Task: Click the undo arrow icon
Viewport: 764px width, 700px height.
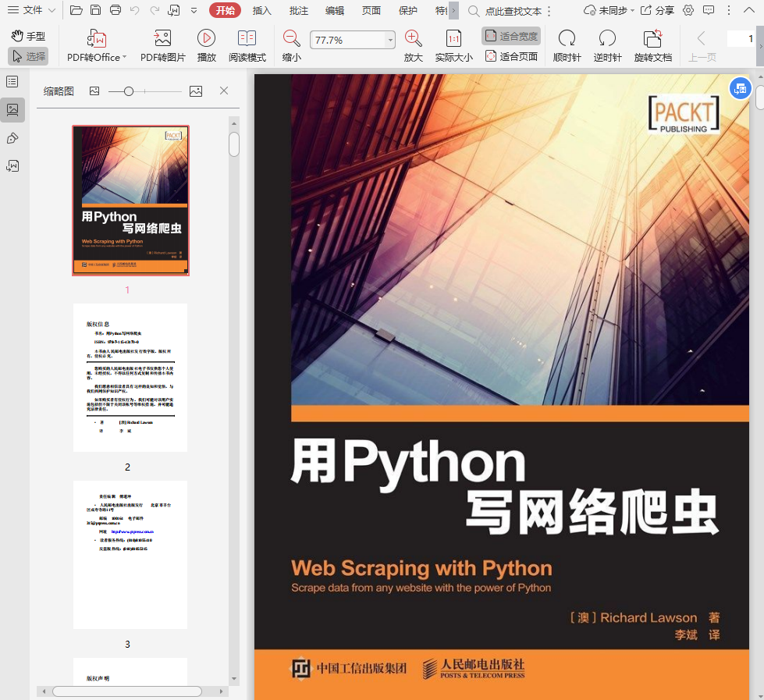Action: (135, 10)
